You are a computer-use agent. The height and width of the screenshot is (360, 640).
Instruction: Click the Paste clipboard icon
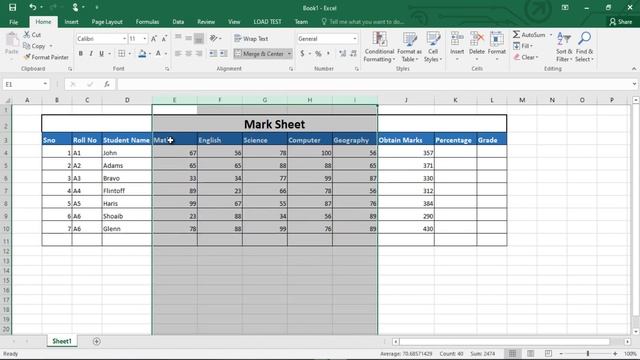[x=12, y=40]
